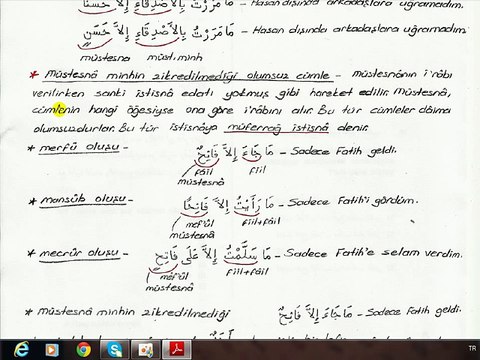Click the underlined 'müferrağ istisnâ' phrase
The width and height of the screenshot is (480, 360).
[277, 128]
